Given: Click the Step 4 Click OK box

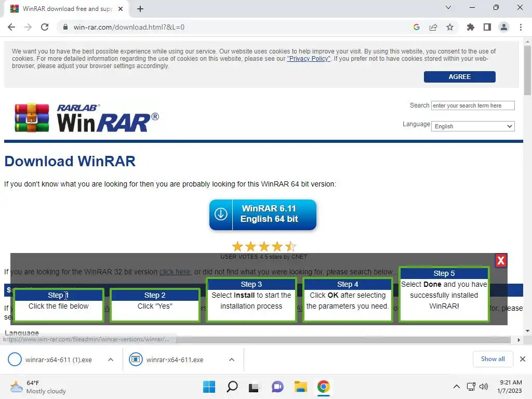Looking at the screenshot, I should tap(348, 299).
